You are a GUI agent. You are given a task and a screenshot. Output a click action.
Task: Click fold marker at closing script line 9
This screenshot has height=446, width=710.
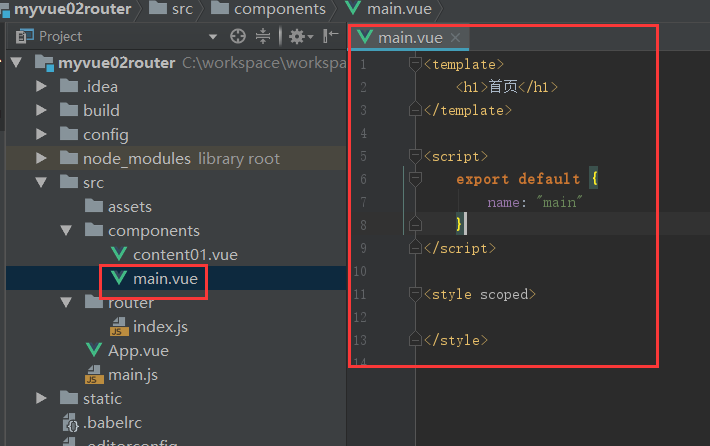(x=415, y=248)
